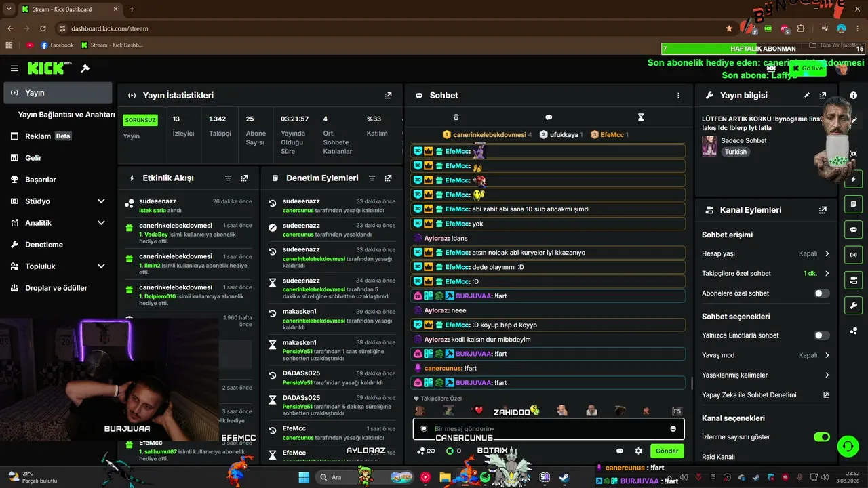Click the hourglass icon in chat toolbar
Screen dimensions: 868x488
(x=641, y=117)
